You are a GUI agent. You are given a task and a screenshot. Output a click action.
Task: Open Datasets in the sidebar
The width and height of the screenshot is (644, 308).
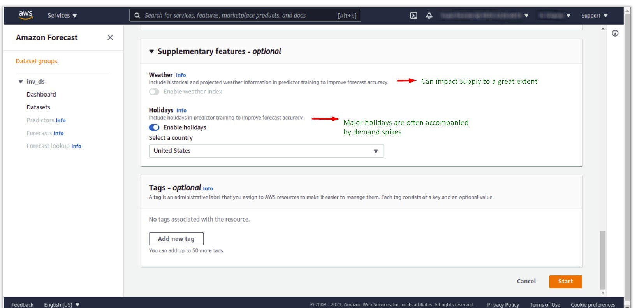click(x=38, y=107)
